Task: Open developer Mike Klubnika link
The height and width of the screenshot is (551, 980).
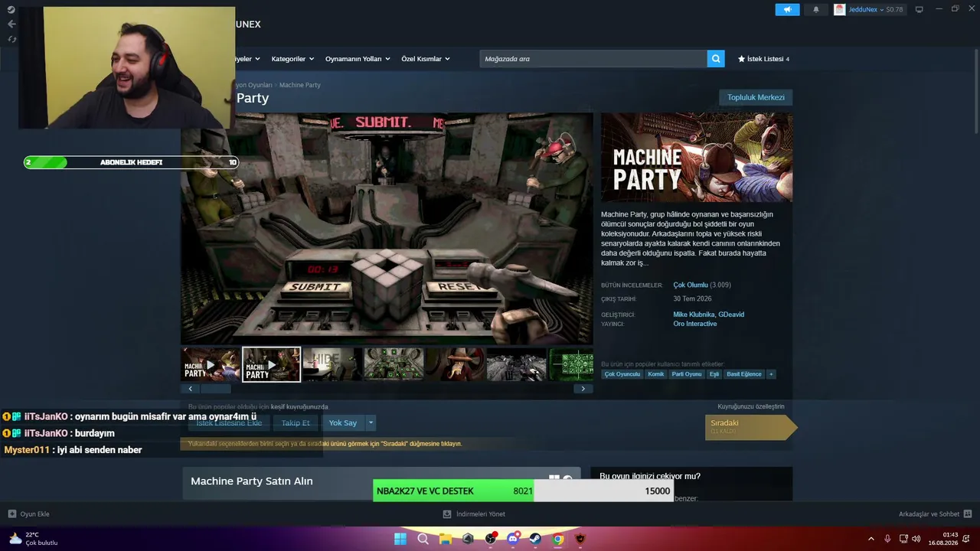Action: 694,315
